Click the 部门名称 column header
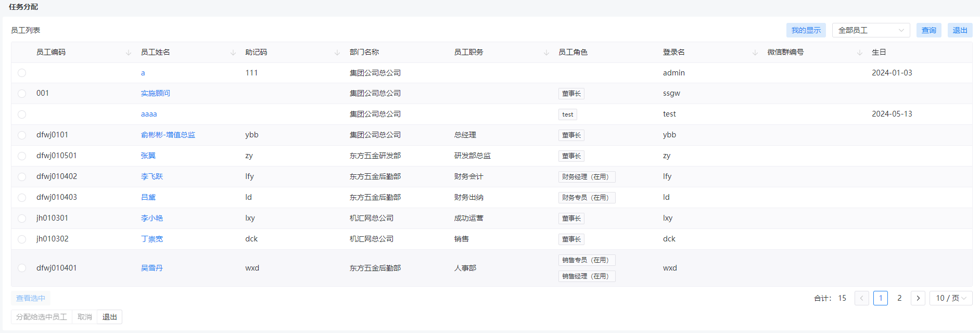980x333 pixels. pyautogui.click(x=364, y=52)
